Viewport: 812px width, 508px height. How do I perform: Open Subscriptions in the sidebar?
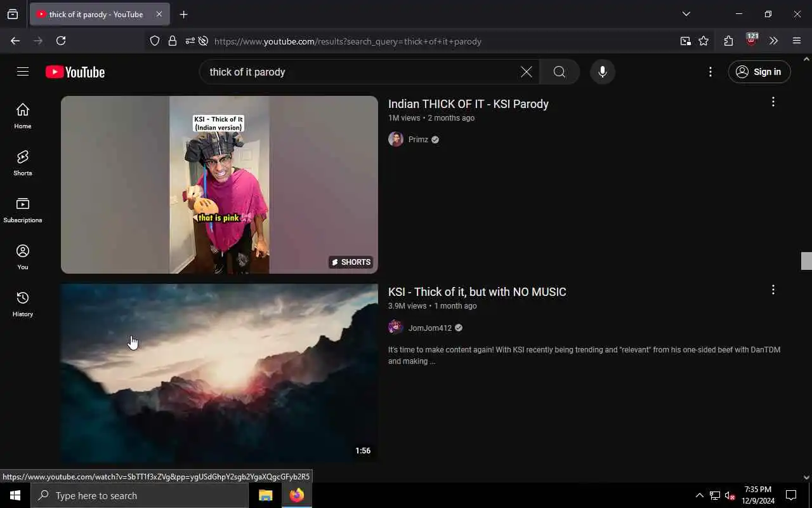point(23,210)
